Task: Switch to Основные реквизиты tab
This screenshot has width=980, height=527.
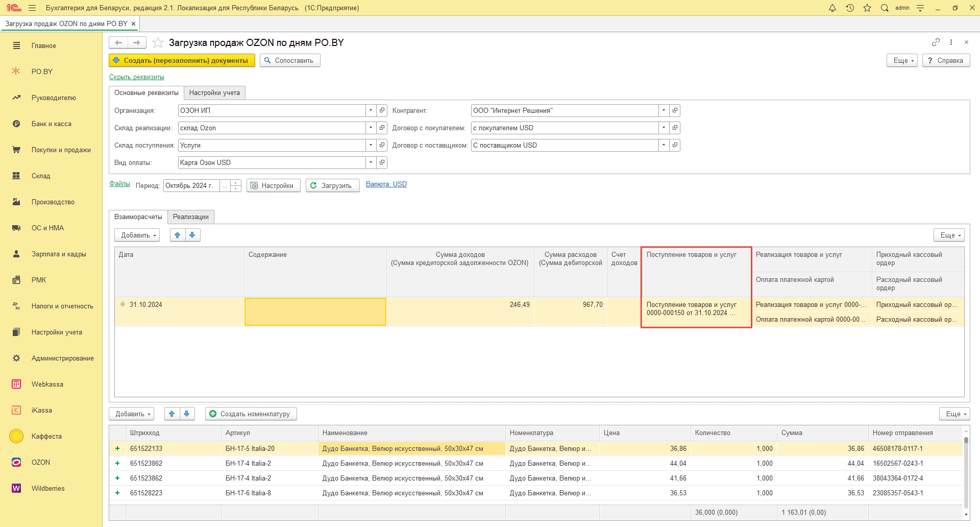Action: [x=146, y=92]
